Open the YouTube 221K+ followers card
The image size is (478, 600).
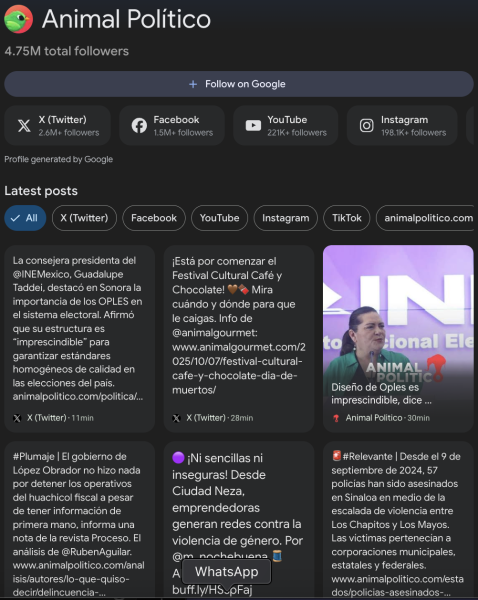pos(285,126)
